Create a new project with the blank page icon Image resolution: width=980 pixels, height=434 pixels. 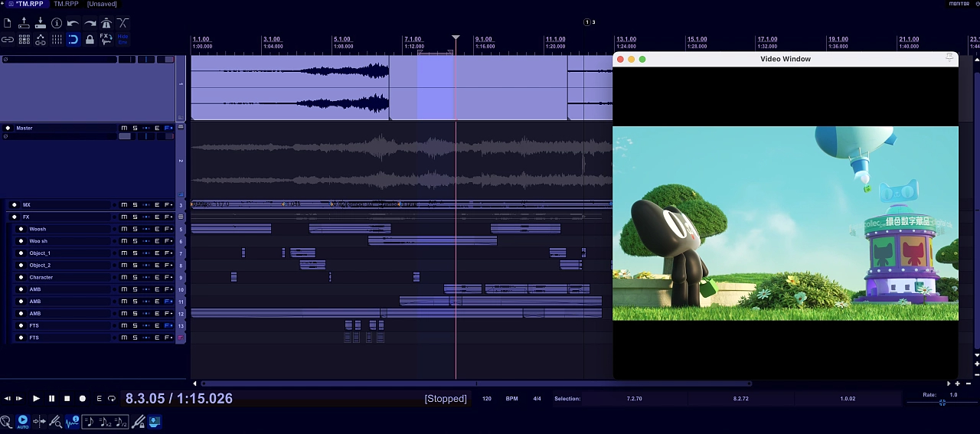tap(7, 23)
